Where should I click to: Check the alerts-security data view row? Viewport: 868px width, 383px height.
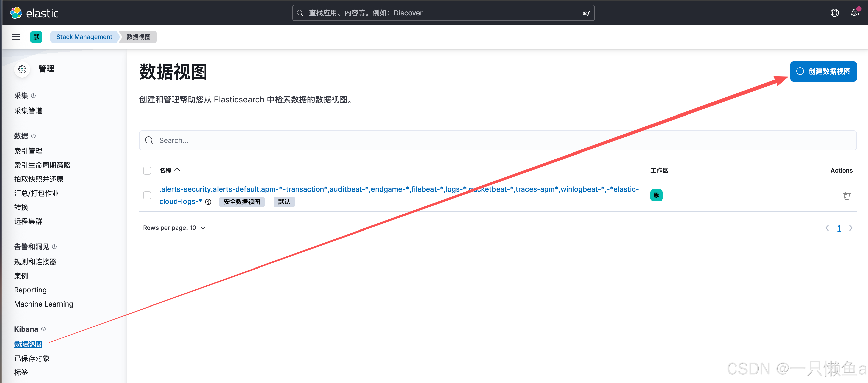[147, 196]
